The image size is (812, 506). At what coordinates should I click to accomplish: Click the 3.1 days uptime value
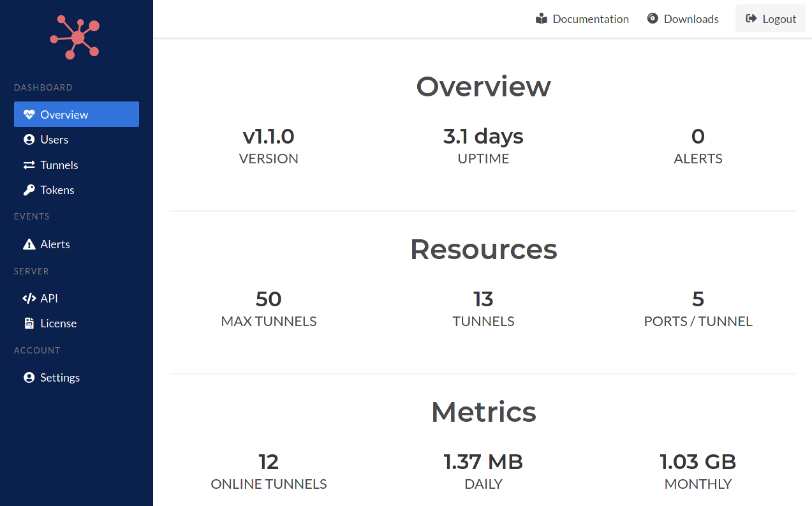pos(484,136)
